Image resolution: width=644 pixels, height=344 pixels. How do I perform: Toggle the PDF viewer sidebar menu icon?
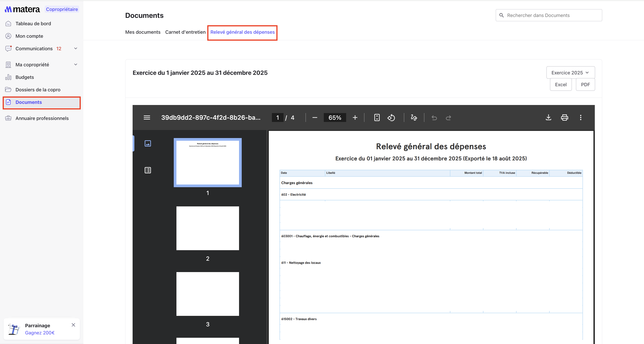147,117
